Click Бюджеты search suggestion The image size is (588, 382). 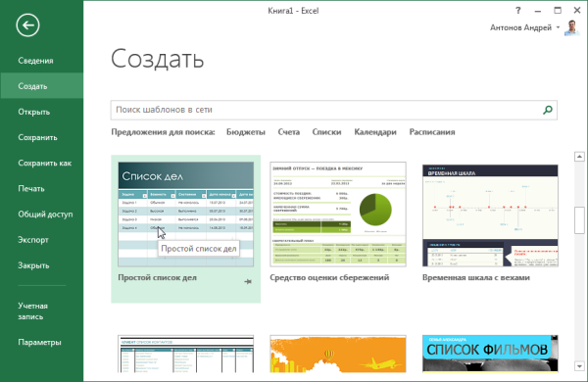coord(246,132)
